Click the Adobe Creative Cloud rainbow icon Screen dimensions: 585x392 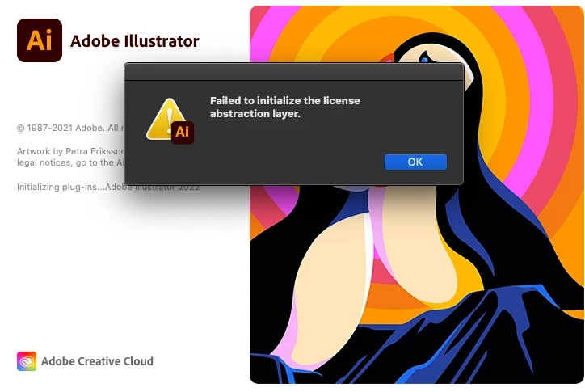27,361
